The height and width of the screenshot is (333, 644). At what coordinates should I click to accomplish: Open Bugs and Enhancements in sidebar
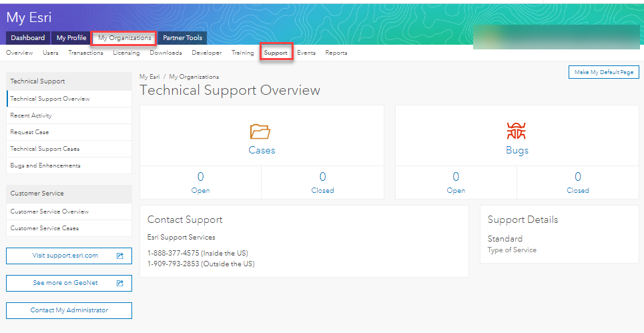point(69,165)
